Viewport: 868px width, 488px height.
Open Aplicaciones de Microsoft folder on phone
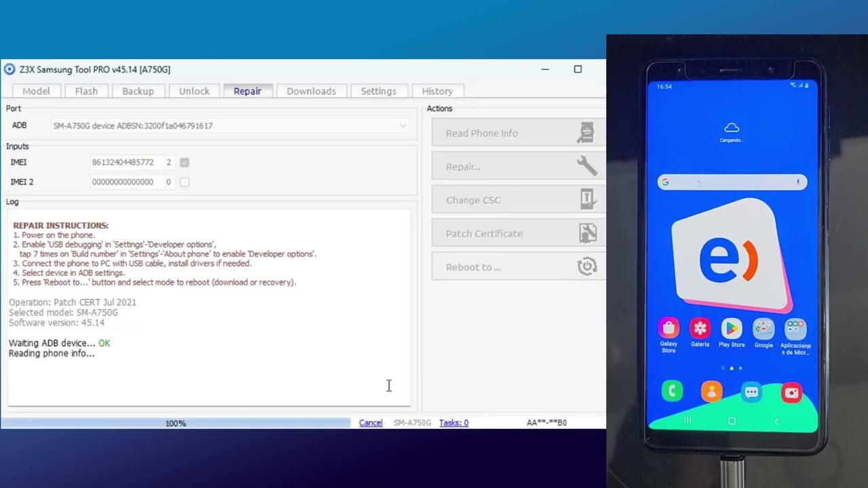(795, 329)
